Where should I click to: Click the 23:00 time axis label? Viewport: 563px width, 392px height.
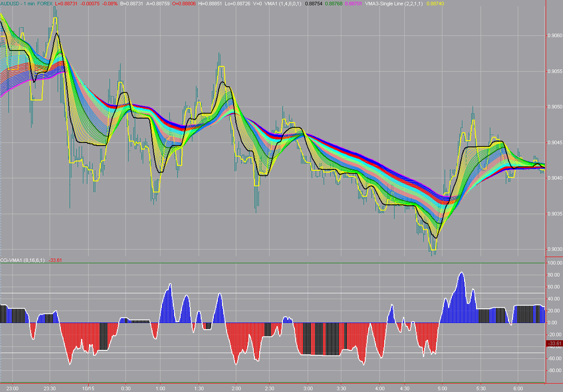pyautogui.click(x=12, y=389)
